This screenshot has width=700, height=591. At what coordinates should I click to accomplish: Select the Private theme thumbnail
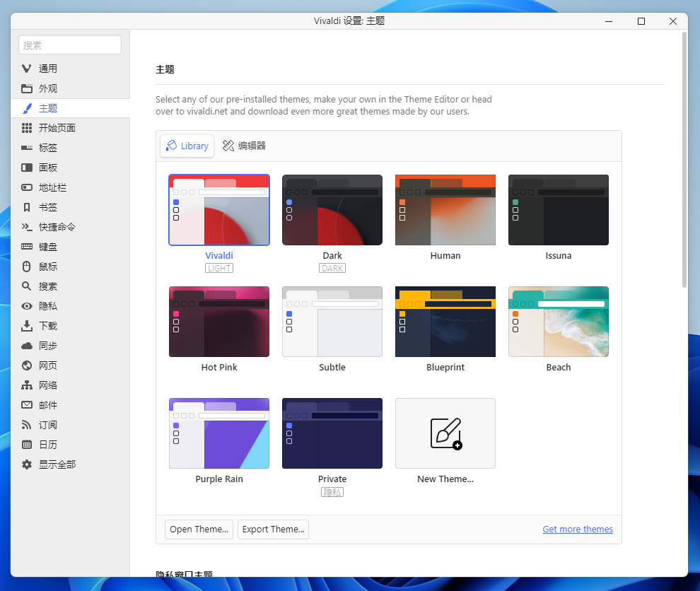[x=332, y=433]
